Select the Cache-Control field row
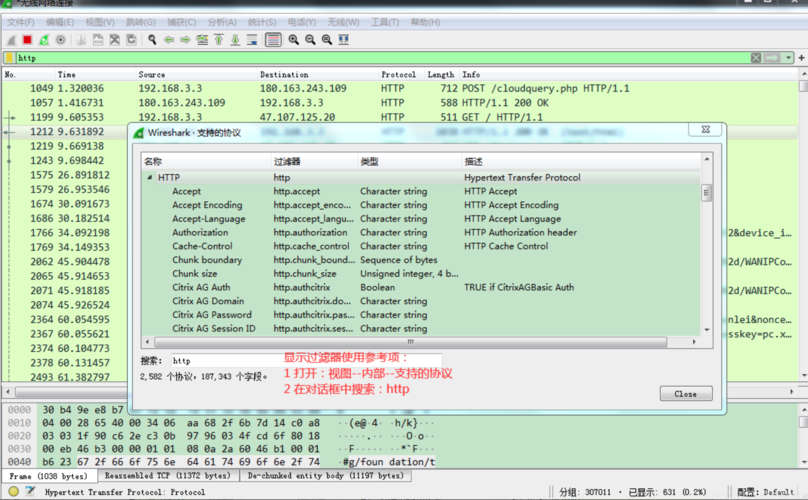Image resolution: width=808 pixels, height=500 pixels. pos(422,246)
